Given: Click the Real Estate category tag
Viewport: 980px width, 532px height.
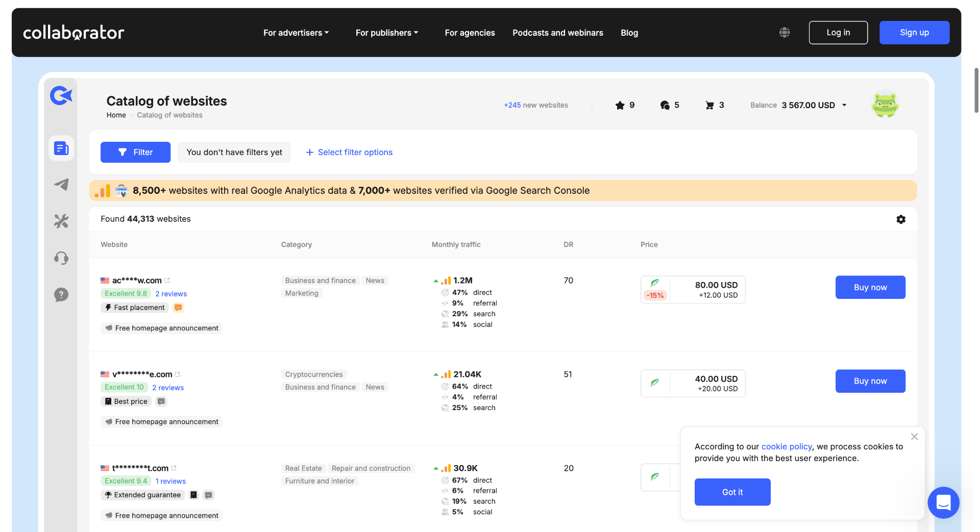Looking at the screenshot, I should click(303, 468).
